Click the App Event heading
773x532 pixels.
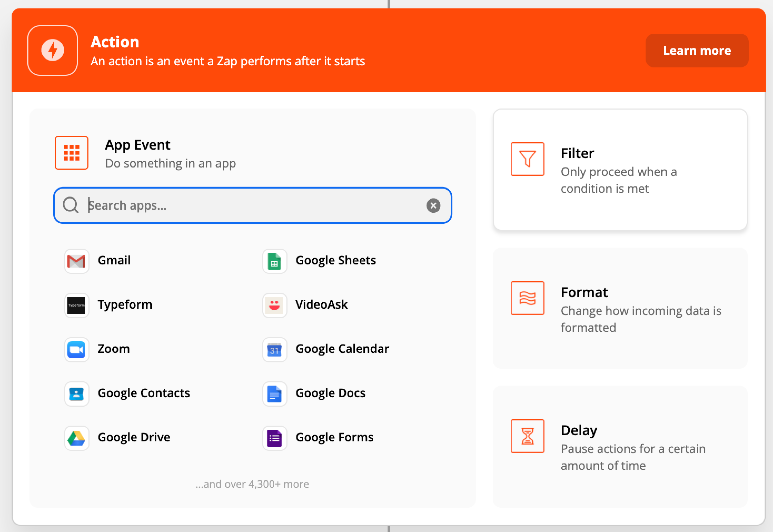click(x=138, y=145)
